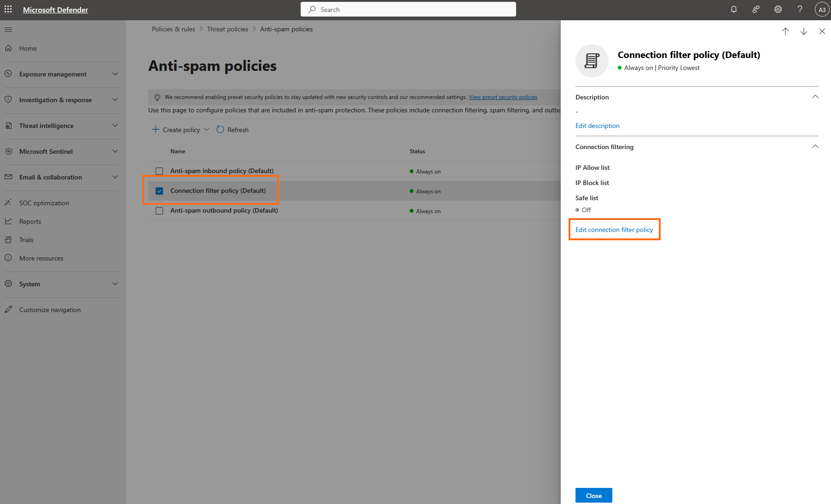The width and height of the screenshot is (831, 504).
Task: Check the Anti-spam outbound policy checkbox
Action: click(159, 211)
